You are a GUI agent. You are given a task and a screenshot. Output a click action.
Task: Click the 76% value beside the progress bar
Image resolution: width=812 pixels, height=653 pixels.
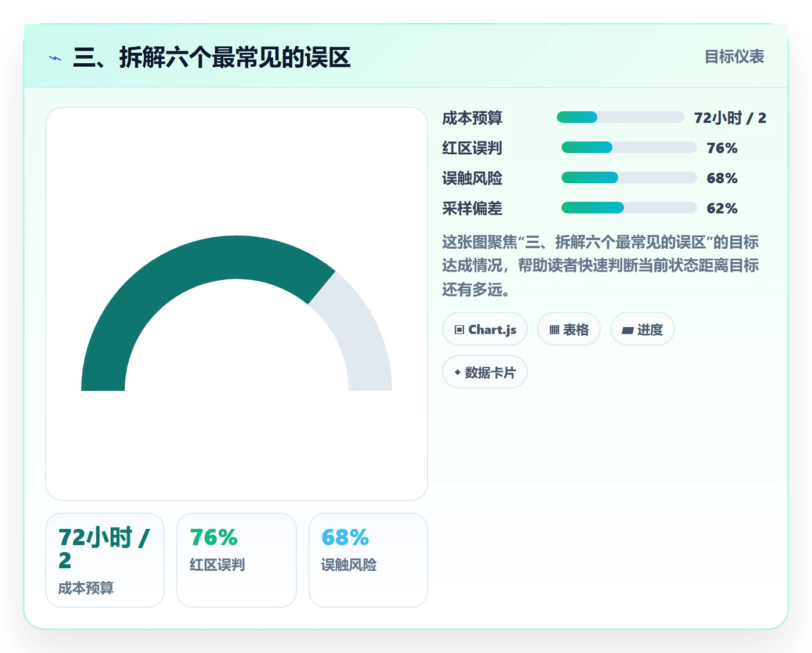[x=722, y=148]
